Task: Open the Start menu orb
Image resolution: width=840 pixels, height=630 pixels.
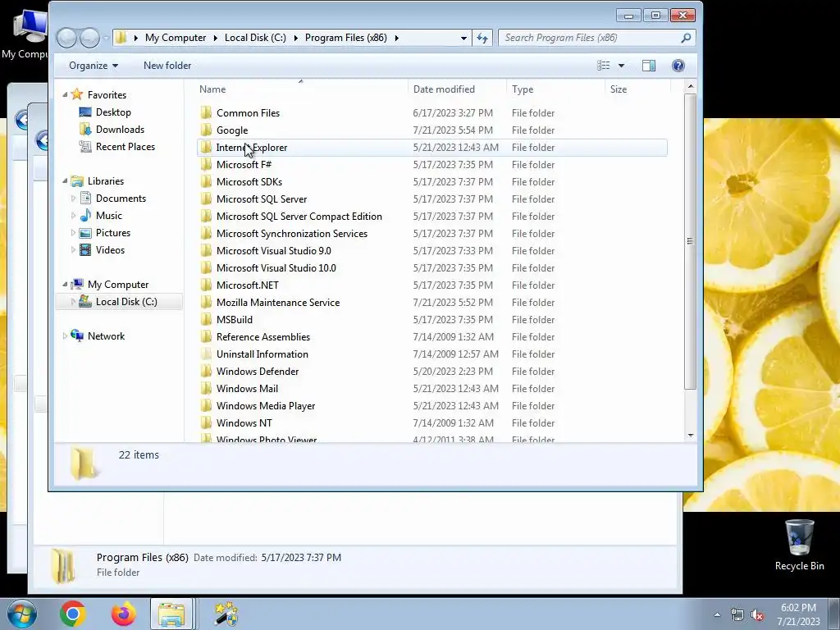Action: 21,614
